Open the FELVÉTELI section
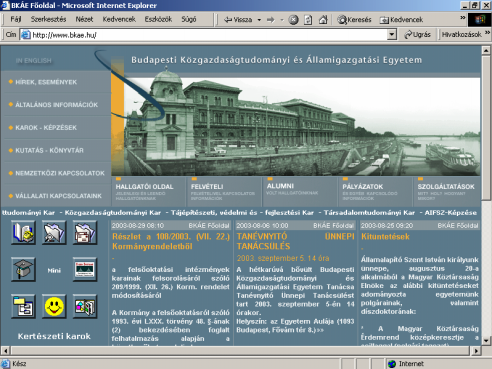492x369 pixels. [x=207, y=187]
